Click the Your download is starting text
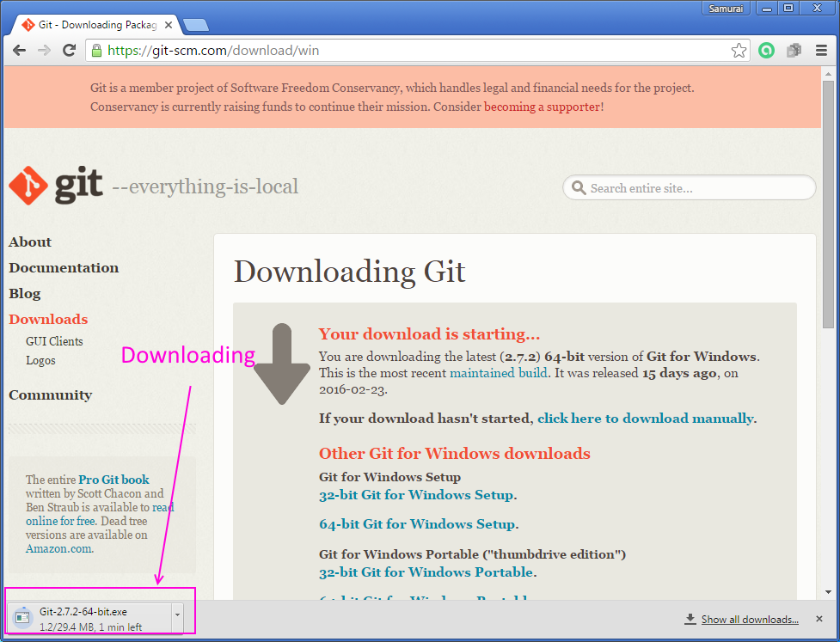Viewport: 840px width, 642px height. point(429,333)
